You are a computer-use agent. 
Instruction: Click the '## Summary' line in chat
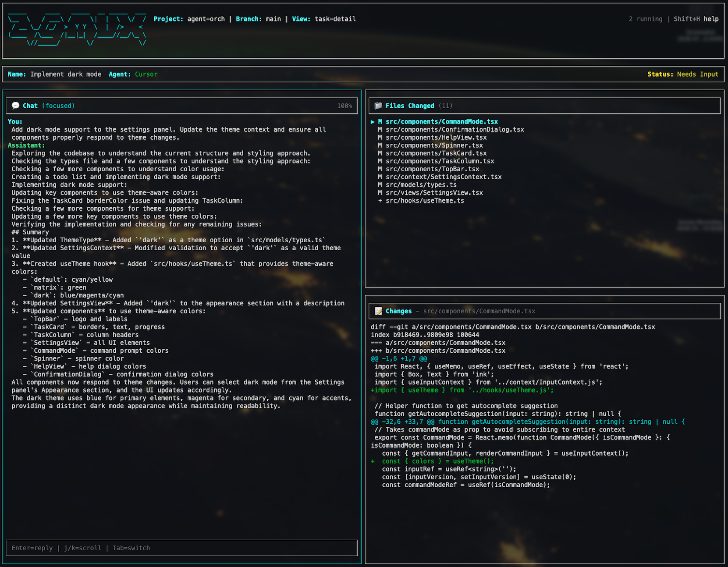30,232
